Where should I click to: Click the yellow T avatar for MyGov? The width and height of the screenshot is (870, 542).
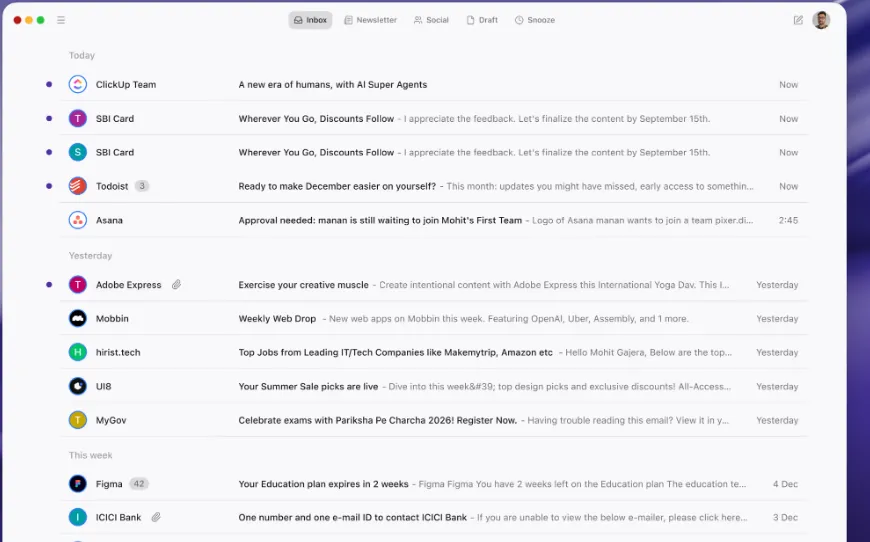pyautogui.click(x=78, y=420)
